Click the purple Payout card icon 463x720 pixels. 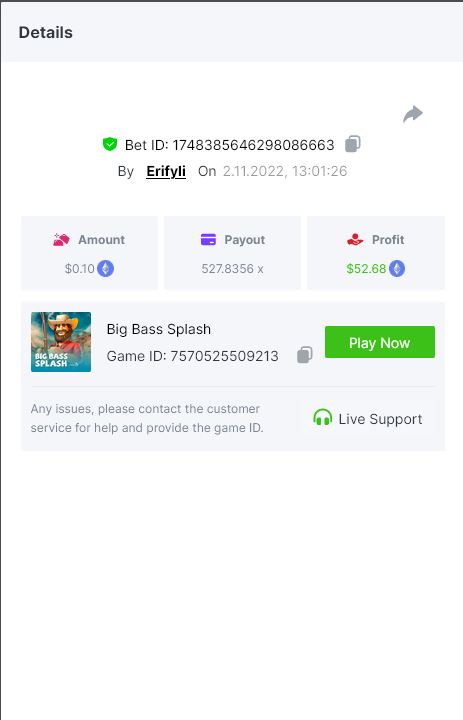[209, 240]
